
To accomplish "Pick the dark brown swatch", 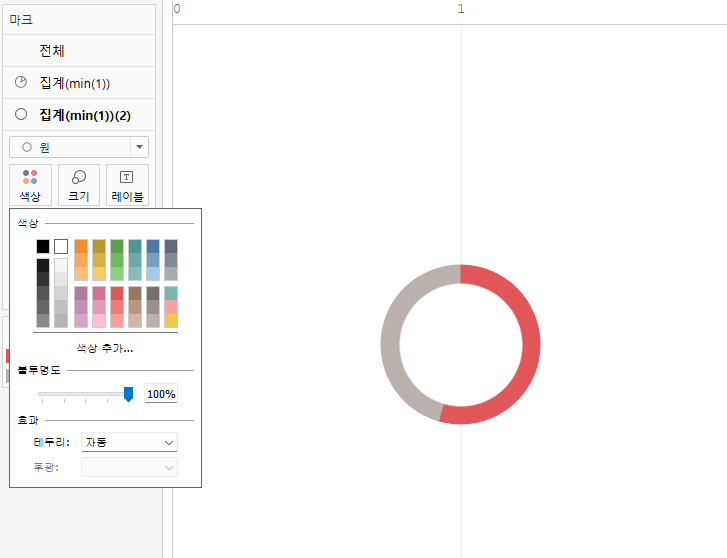I will point(135,293).
